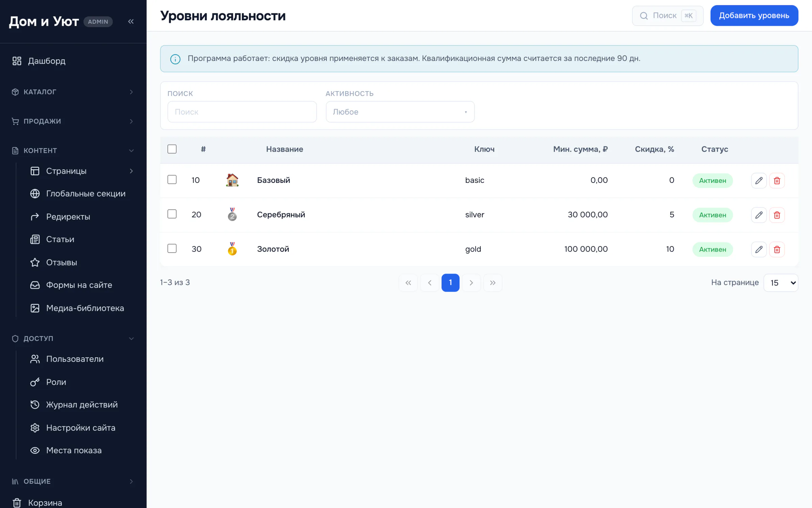Edit the Серебряный level with pencil icon

pyautogui.click(x=759, y=215)
